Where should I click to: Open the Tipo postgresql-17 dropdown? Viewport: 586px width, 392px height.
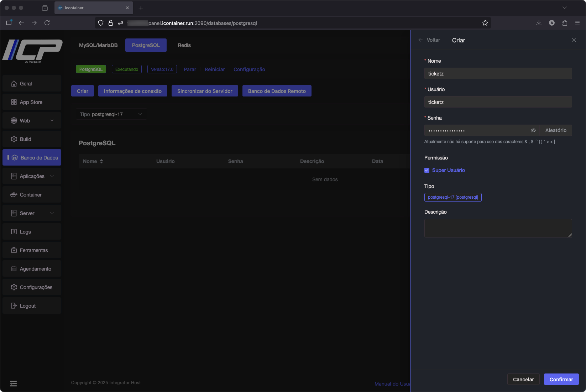click(x=111, y=114)
